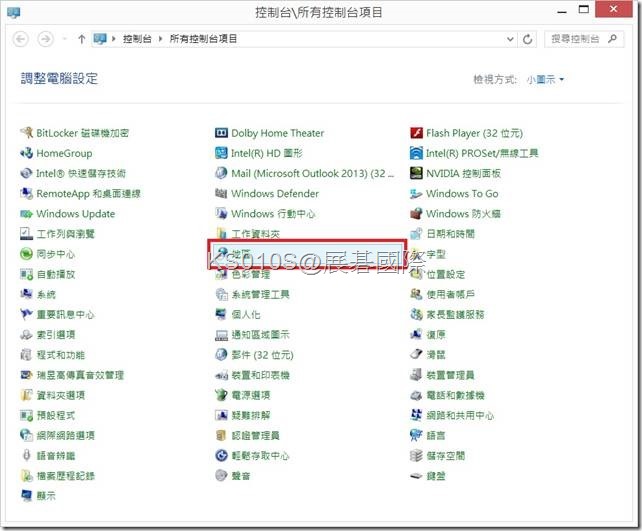Open Intel(R) PROSet/無線工具 icon
This screenshot has width=642, height=531.
pyautogui.click(x=416, y=153)
